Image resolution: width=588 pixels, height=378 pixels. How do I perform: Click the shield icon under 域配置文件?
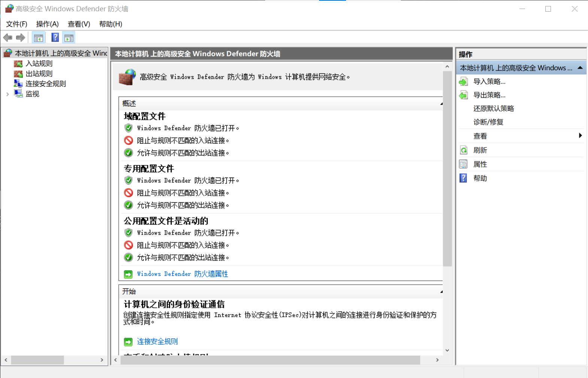click(128, 128)
